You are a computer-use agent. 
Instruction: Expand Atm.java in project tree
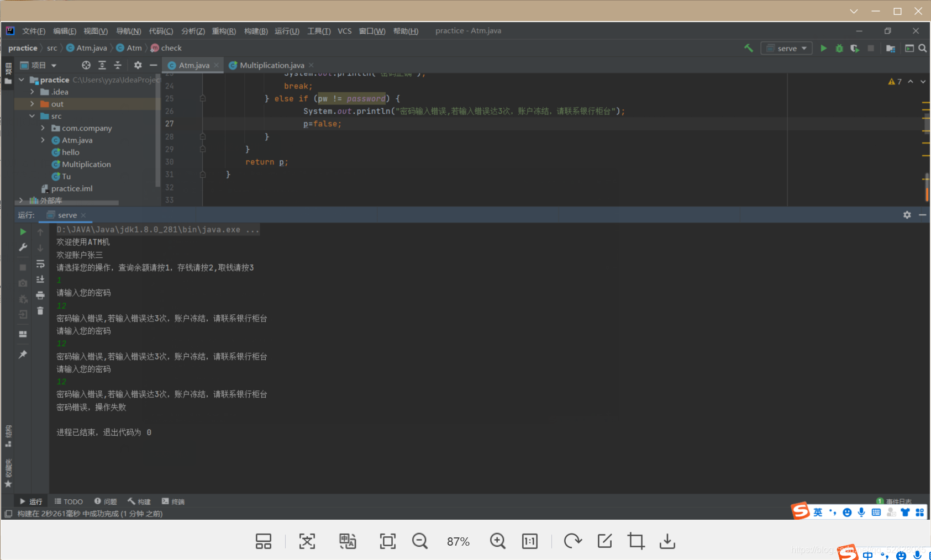tap(43, 140)
